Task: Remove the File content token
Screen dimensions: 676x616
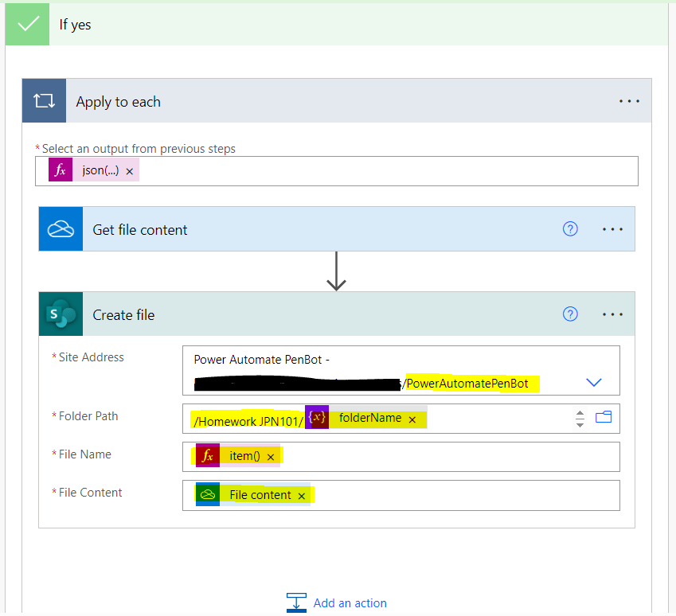Action: (301, 496)
